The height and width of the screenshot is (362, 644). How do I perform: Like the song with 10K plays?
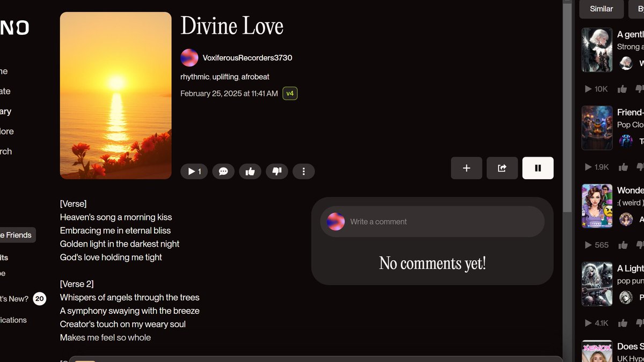623,89
